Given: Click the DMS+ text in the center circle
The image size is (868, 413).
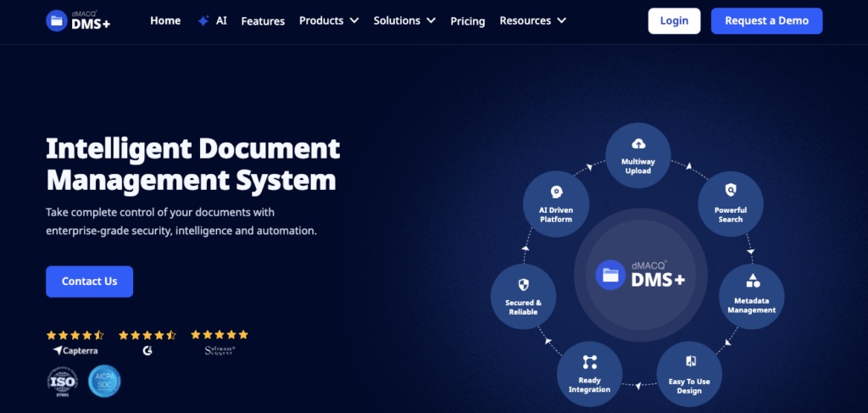Looking at the screenshot, I should coord(658,280).
